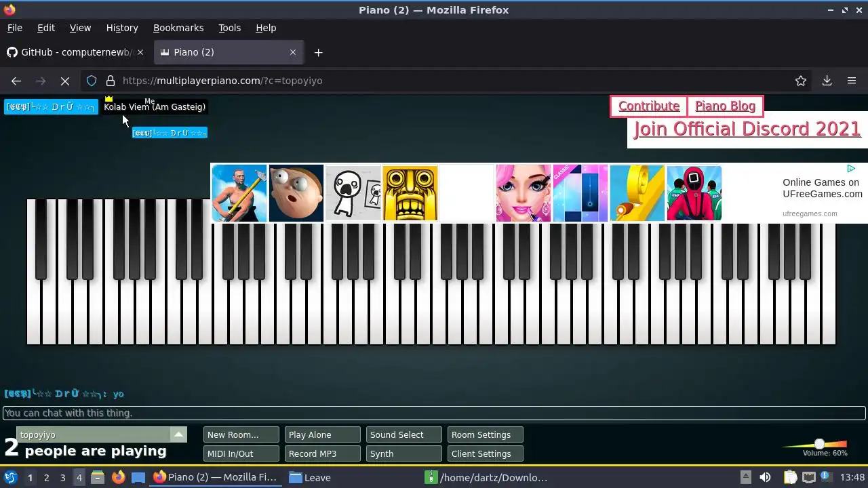The height and width of the screenshot is (488, 868).
Task: Close the GitHub tab
Action: (x=140, y=52)
